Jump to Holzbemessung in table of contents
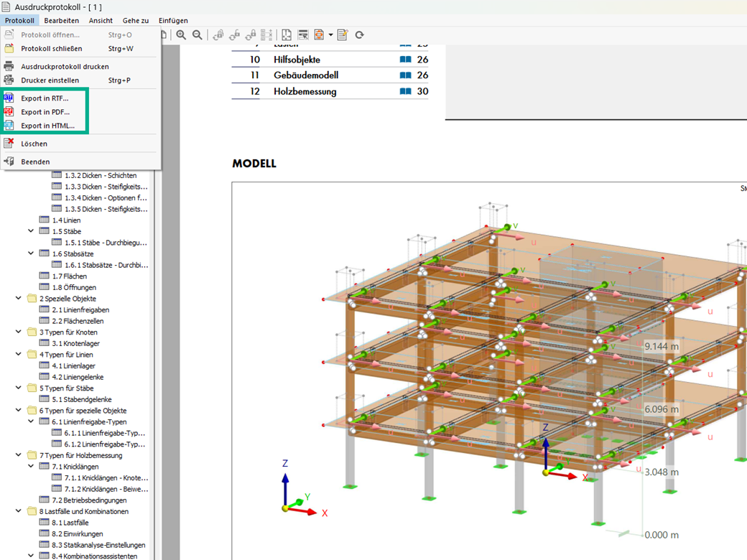 point(305,91)
